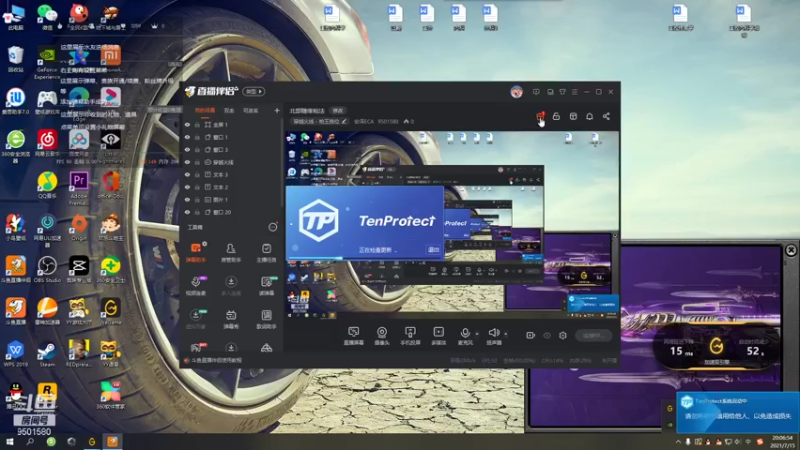Click the layer list vertical scrollbar
The height and width of the screenshot is (450, 800).
282,163
